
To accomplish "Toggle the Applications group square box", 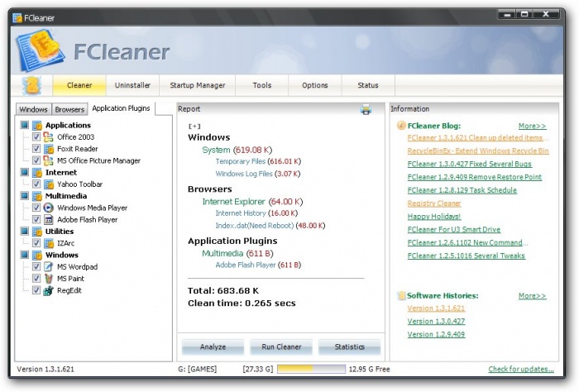I will coord(25,125).
